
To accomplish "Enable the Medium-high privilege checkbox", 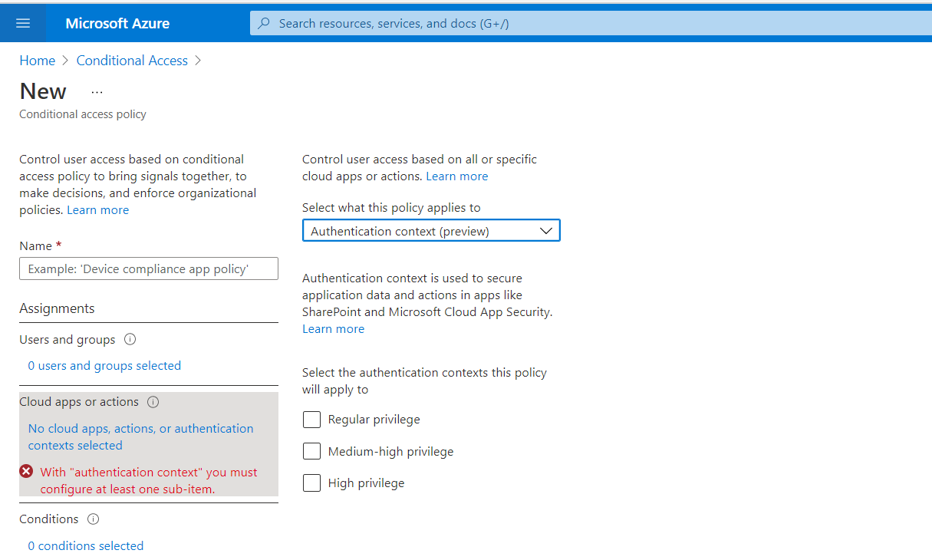I will tap(311, 451).
